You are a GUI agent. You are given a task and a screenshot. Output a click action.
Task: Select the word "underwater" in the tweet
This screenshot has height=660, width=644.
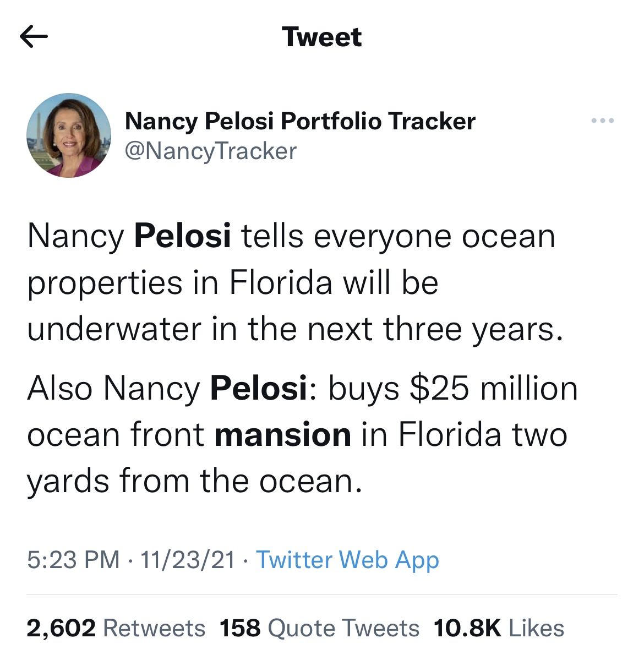click(x=114, y=329)
